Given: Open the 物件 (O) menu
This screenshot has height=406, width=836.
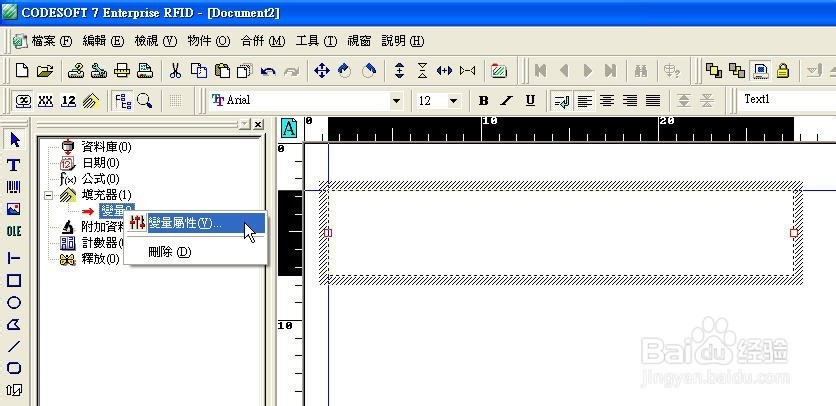Looking at the screenshot, I should pyautogui.click(x=209, y=41).
